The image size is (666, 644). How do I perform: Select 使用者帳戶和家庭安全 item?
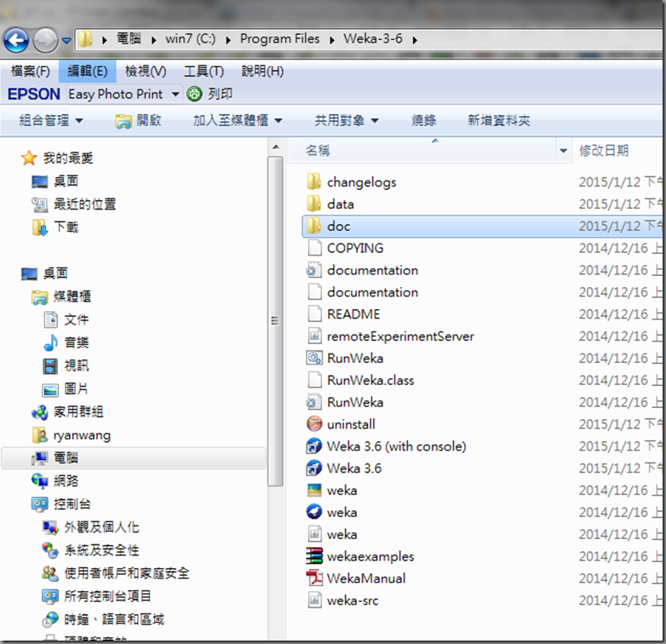(116, 573)
